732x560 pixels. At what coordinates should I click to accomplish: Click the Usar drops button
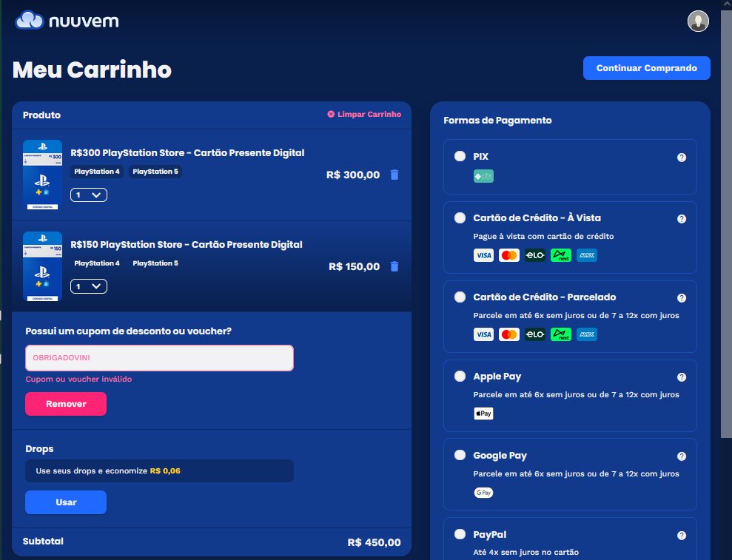[x=66, y=502]
